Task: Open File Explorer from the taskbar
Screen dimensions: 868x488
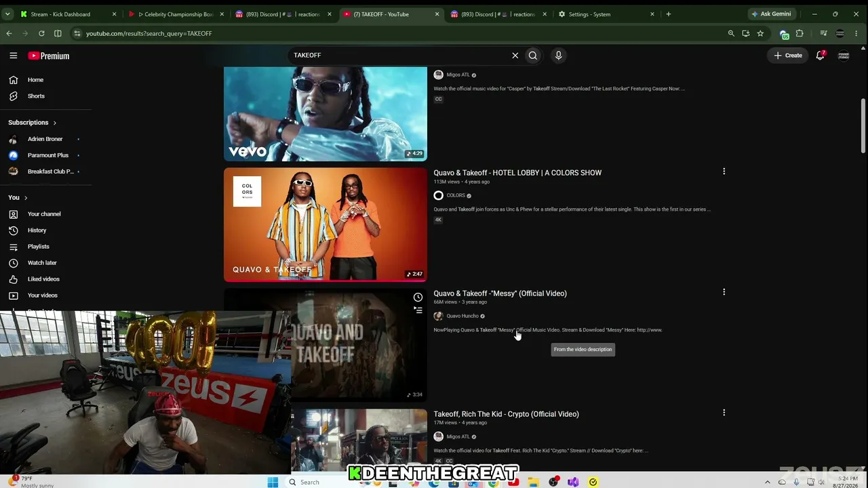Action: pyautogui.click(x=534, y=482)
